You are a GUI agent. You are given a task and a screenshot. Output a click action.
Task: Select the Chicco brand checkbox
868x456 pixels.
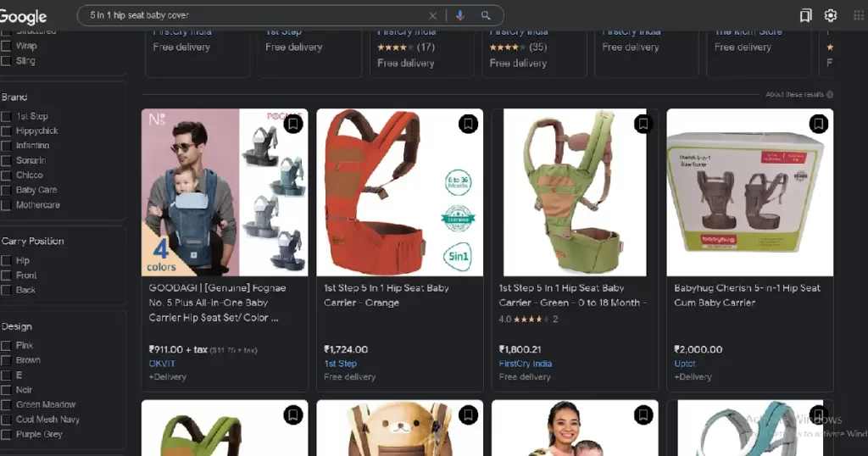pyautogui.click(x=6, y=175)
